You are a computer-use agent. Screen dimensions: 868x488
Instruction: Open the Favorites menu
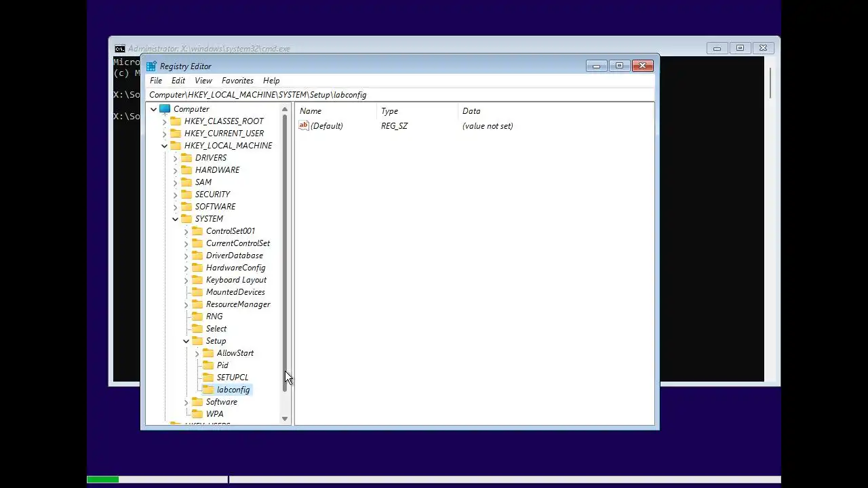[237, 81]
